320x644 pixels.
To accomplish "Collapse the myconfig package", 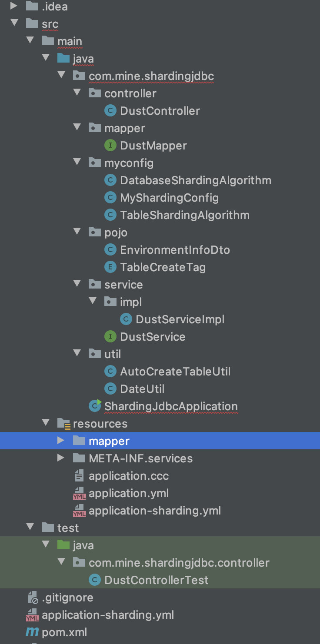I will [x=77, y=163].
